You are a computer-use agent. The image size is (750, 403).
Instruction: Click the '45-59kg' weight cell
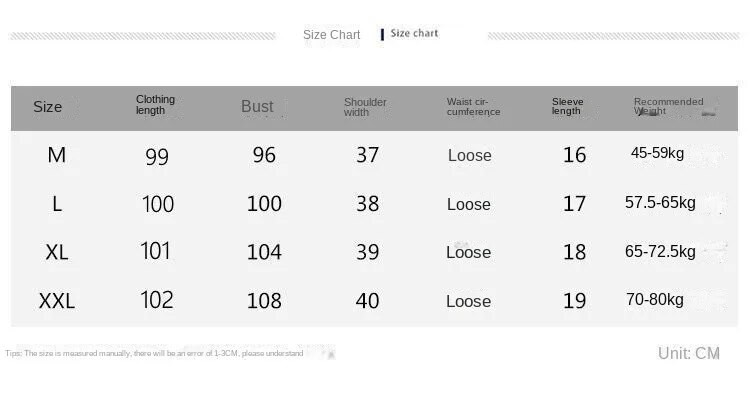coord(657,153)
